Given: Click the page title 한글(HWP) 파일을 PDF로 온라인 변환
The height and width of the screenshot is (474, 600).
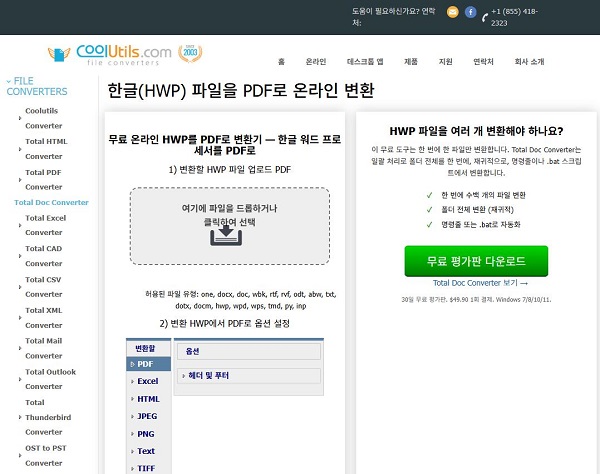Looking at the screenshot, I should click(x=241, y=91).
